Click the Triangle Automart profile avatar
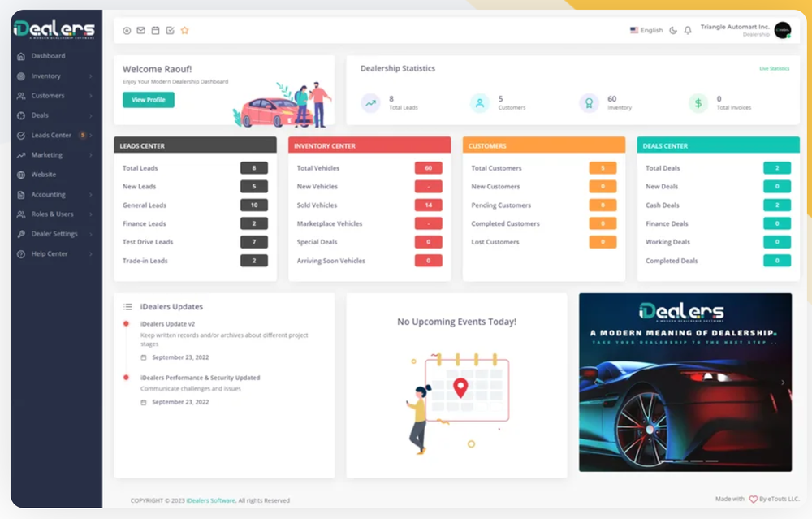812x519 pixels. pos(780,30)
